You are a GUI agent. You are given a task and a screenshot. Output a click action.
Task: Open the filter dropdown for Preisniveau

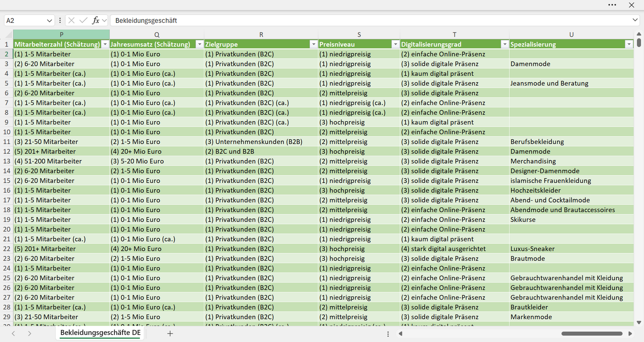(395, 44)
